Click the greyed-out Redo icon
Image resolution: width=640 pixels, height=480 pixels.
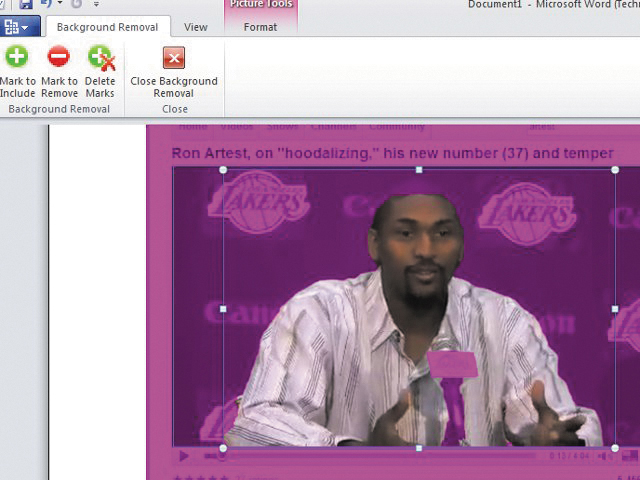click(x=76, y=4)
